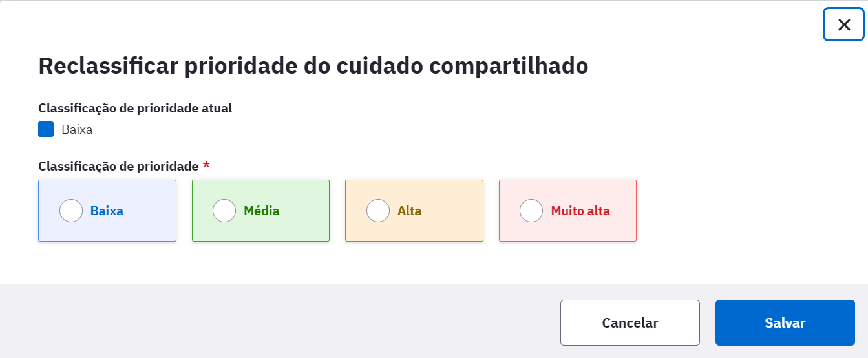868x358 pixels.
Task: Click the blue 'Baixa' option label text
Action: click(107, 211)
